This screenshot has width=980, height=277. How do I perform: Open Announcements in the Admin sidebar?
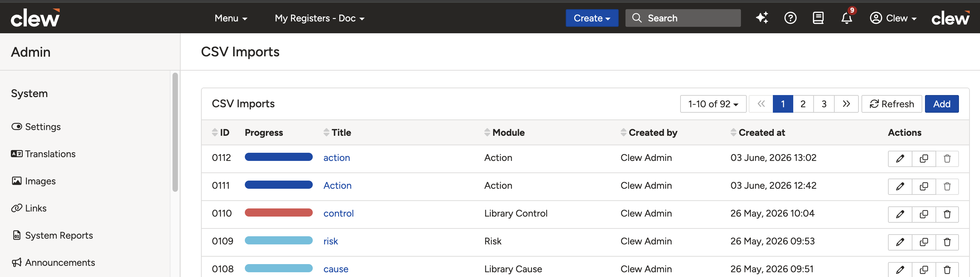click(53, 262)
